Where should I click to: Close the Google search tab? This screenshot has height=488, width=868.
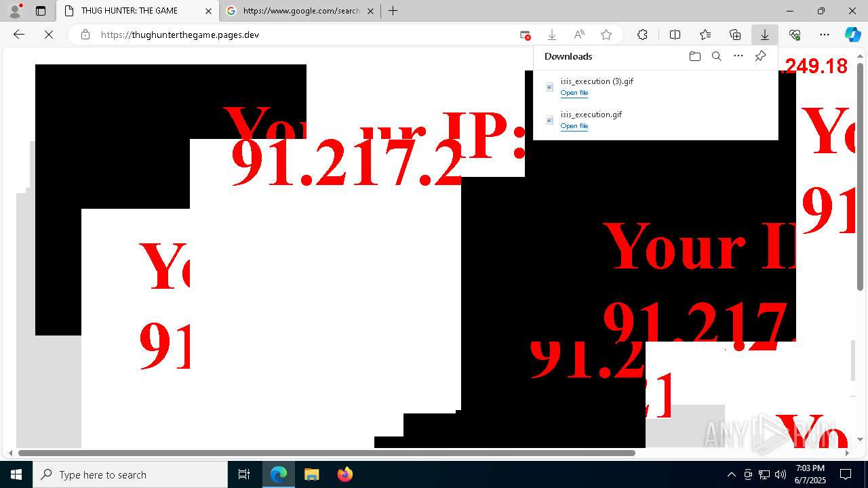coord(370,11)
